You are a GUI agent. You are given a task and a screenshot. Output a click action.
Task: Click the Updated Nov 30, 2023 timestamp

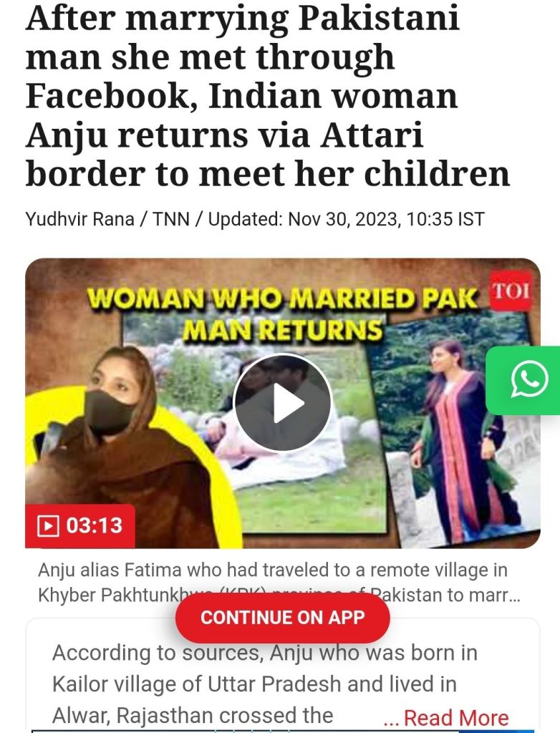pos(346,219)
